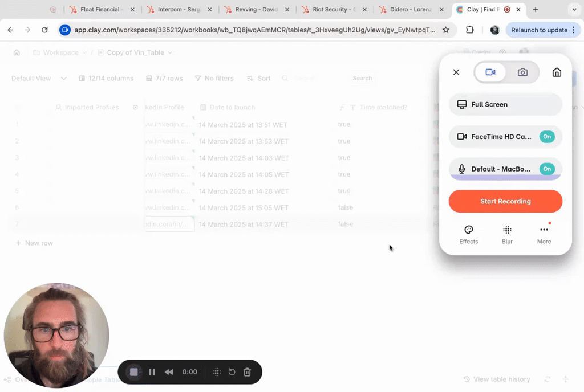Viewport: 584px width, 392px height.
Task: Switch to the Float Financial tab
Action: [x=100, y=10]
